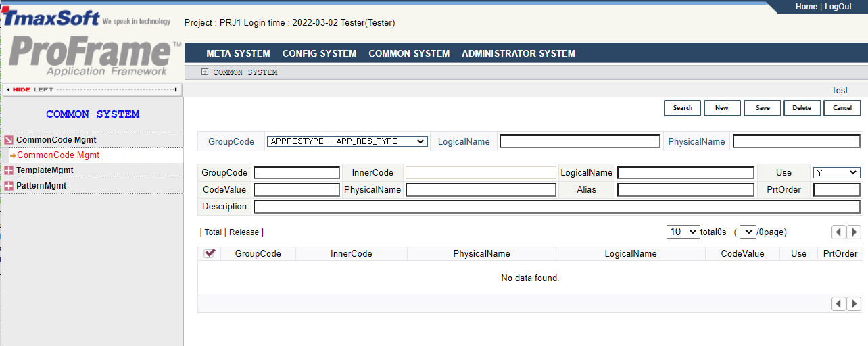Image resolution: width=868 pixels, height=346 pixels.
Task: Open the GroupCode APPRESTYPE dropdown
Action: tap(347, 141)
